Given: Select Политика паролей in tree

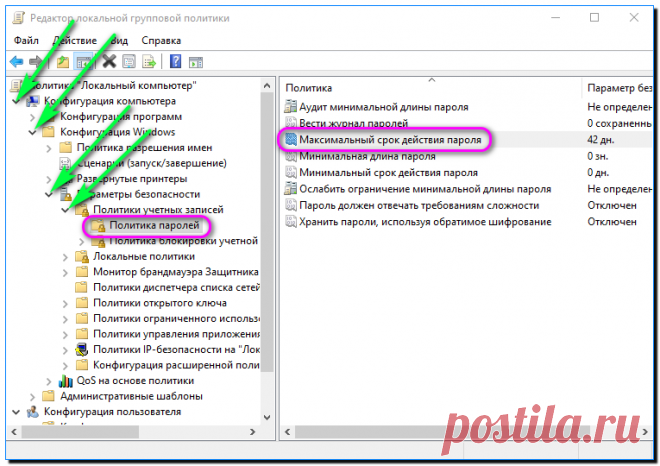Looking at the screenshot, I should click(154, 225).
